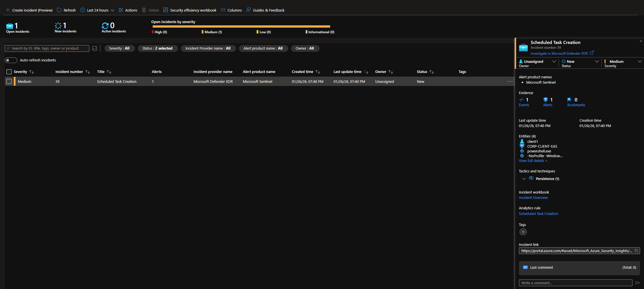Click the Delete trash icon
The height and width of the screenshot is (289, 644).
tap(144, 10)
